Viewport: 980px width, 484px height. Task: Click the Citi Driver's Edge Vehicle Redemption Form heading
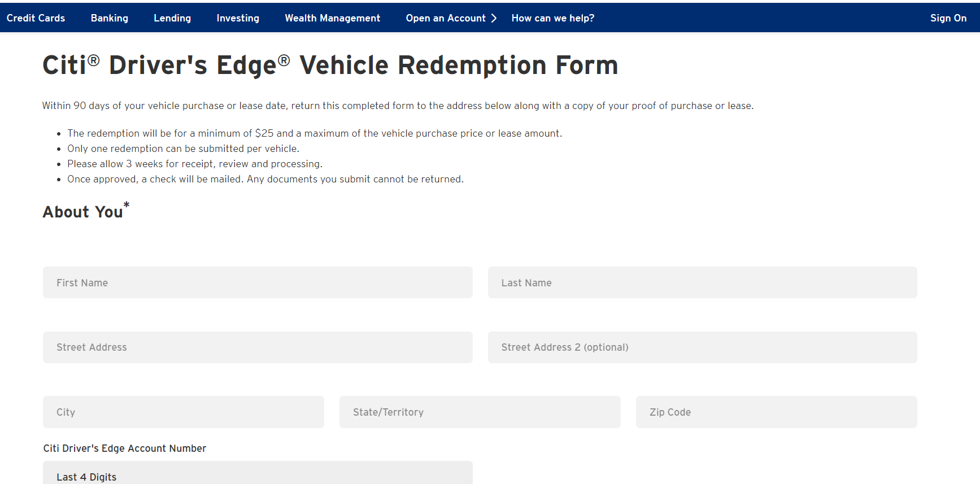(x=330, y=65)
